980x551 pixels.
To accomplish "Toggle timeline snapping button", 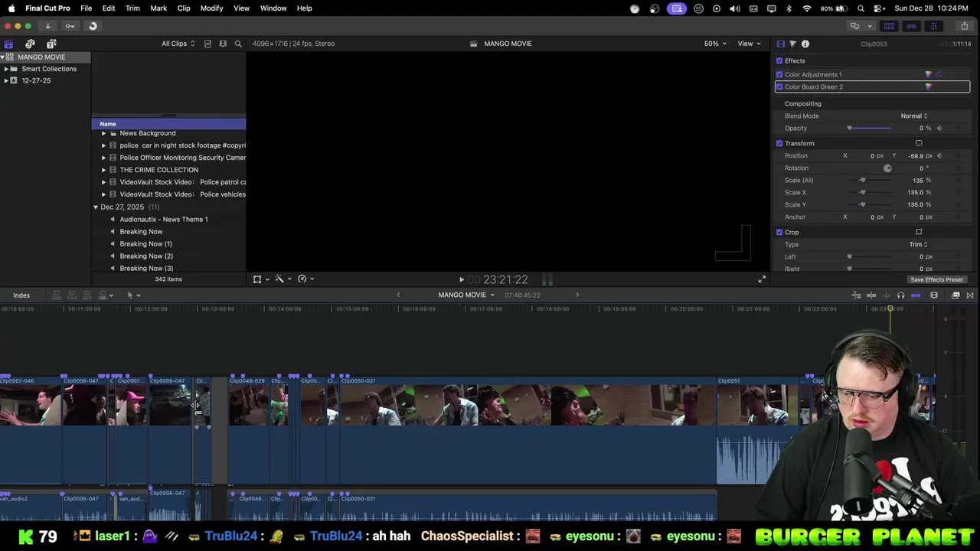I will (x=916, y=295).
